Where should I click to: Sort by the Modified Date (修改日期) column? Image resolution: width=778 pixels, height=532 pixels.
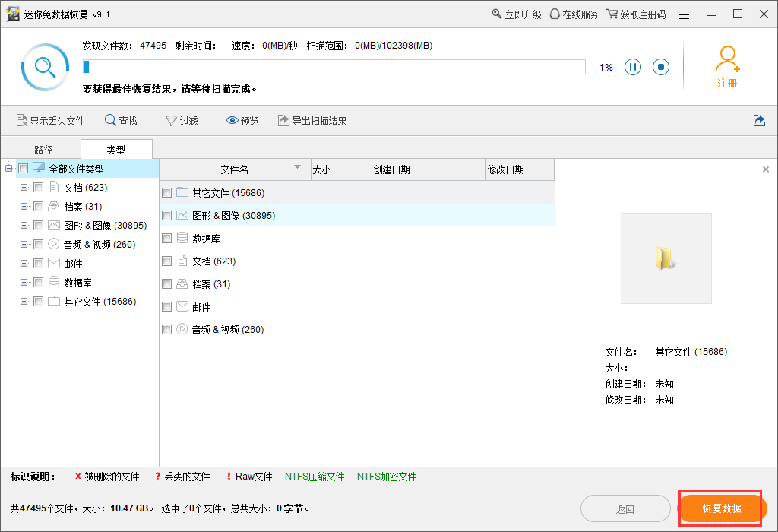click(520, 169)
